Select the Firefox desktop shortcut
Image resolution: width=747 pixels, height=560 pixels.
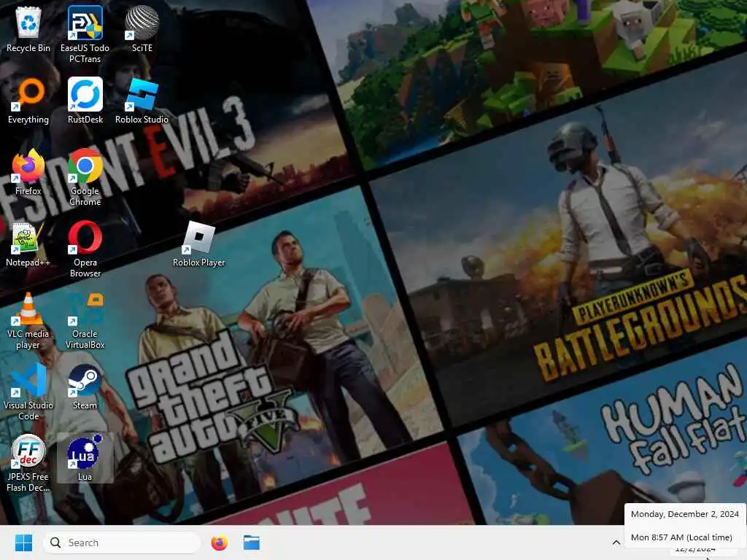coord(28,172)
